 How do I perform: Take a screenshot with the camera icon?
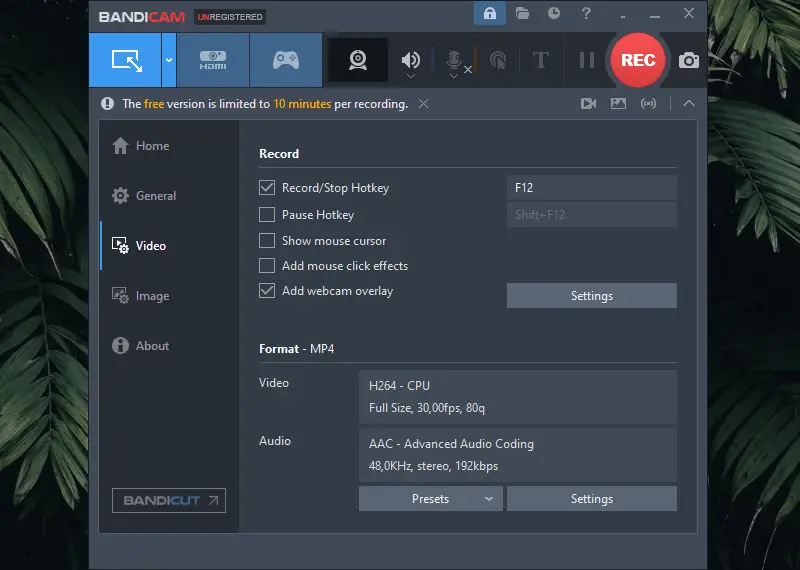click(689, 60)
